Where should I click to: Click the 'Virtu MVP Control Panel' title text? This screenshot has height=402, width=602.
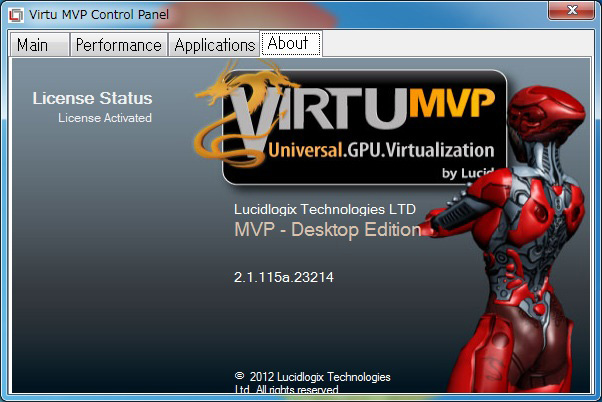click(99, 15)
